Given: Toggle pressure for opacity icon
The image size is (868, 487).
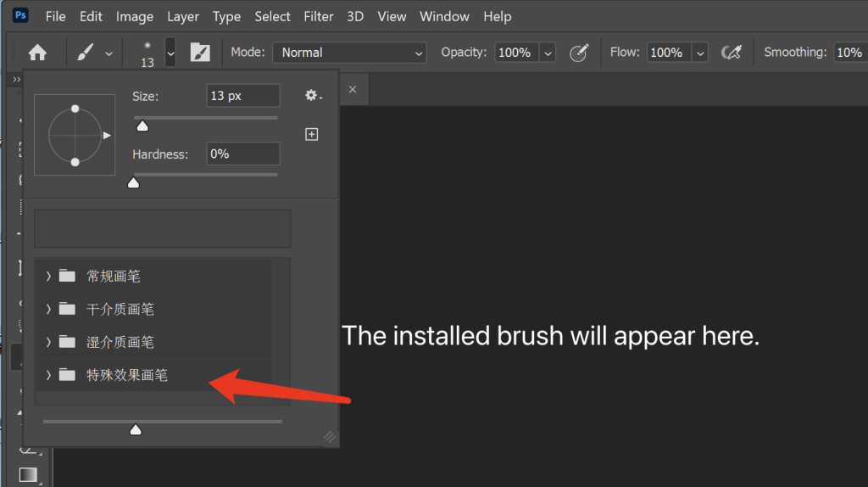Looking at the screenshot, I should tap(579, 53).
